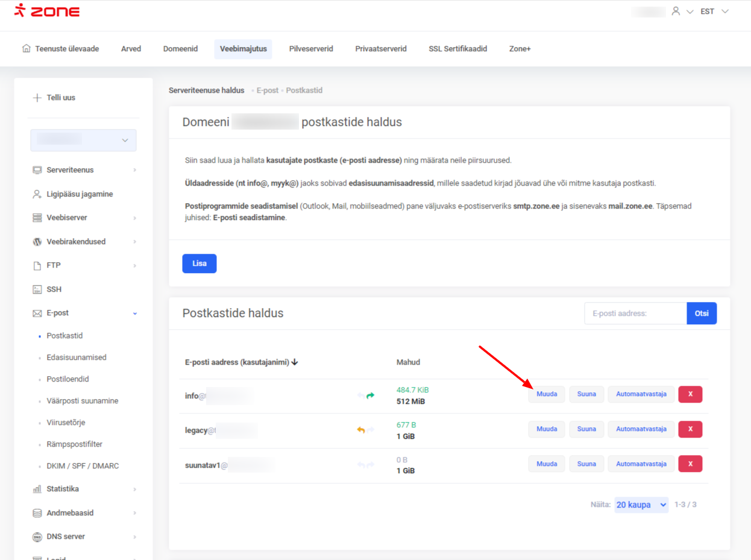Click Suuna for the suunatav1 mailbox
751x560 pixels.
coord(586,464)
